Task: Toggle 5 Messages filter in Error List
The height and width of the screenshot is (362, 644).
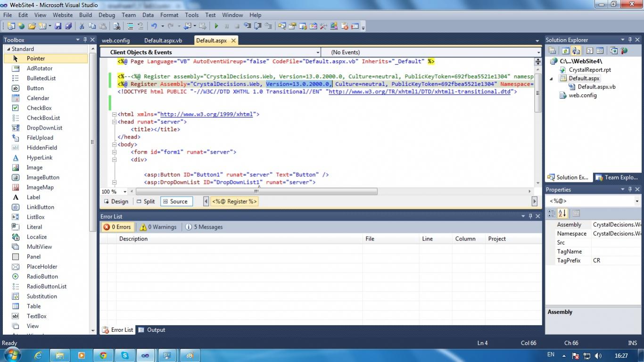Action: [x=204, y=227]
